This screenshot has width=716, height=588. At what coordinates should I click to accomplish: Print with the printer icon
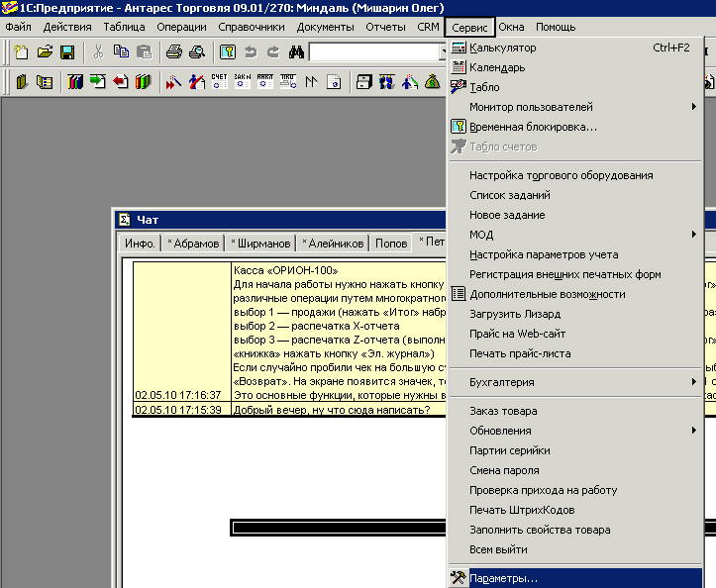tap(174, 52)
